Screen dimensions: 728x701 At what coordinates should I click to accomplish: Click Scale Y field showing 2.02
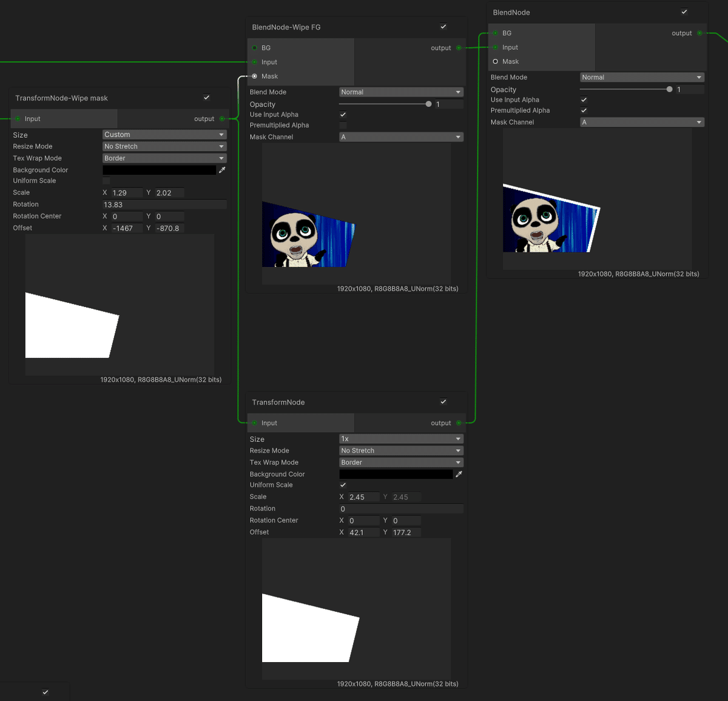pos(170,193)
